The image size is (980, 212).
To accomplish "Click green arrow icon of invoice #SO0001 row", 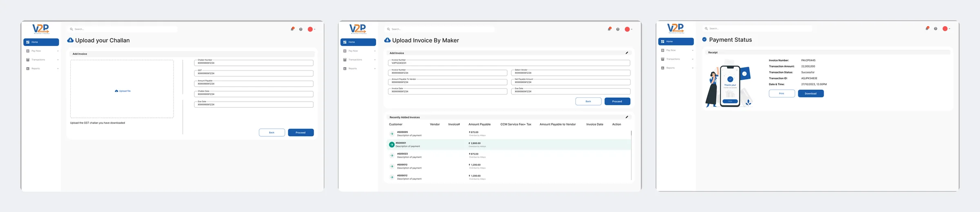I will point(392,144).
